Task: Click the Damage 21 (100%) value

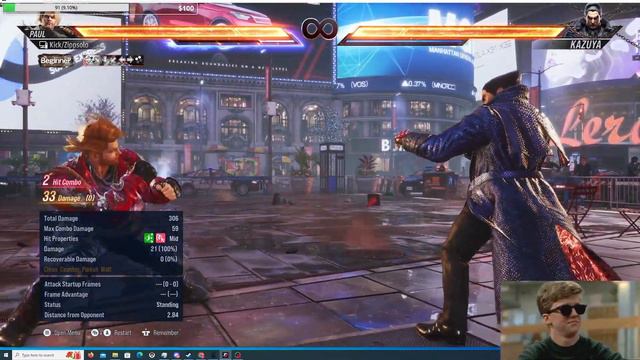Action: point(164,249)
